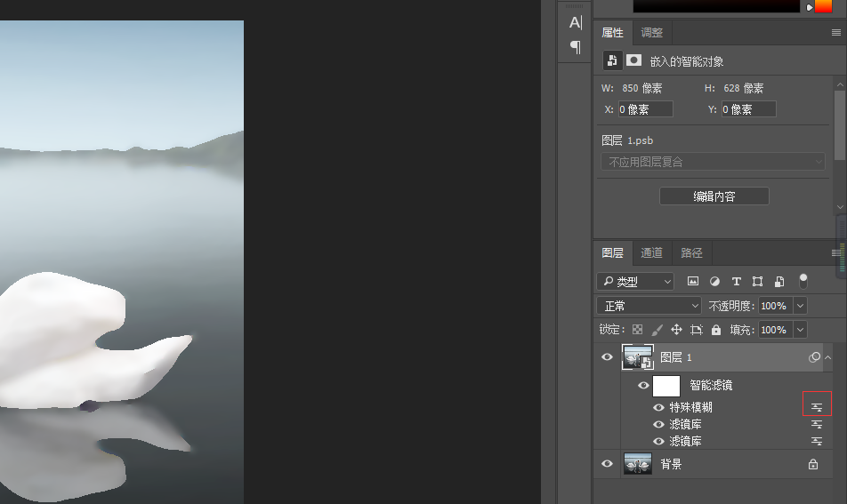The height and width of the screenshot is (504, 847).
Task: Select the 背景 layer thumbnail
Action: coord(637,463)
